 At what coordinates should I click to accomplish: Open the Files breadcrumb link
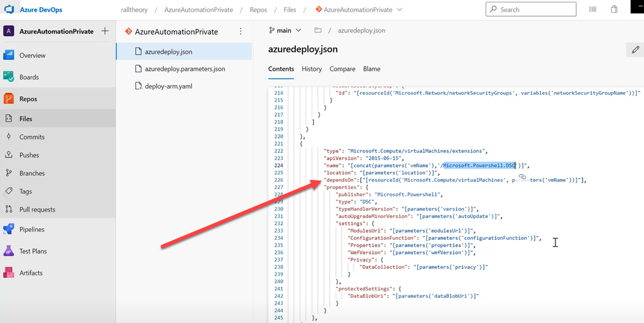[x=290, y=10]
